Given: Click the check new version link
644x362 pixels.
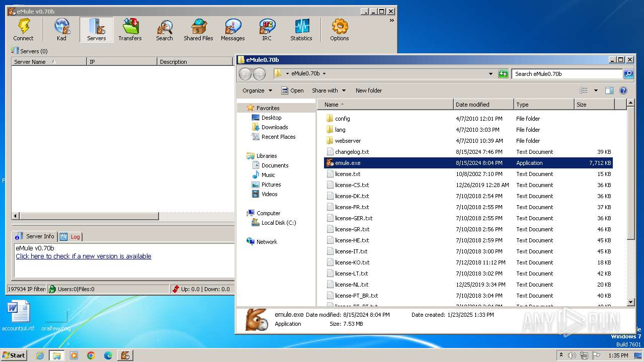Looking at the screenshot, I should coord(84,256).
